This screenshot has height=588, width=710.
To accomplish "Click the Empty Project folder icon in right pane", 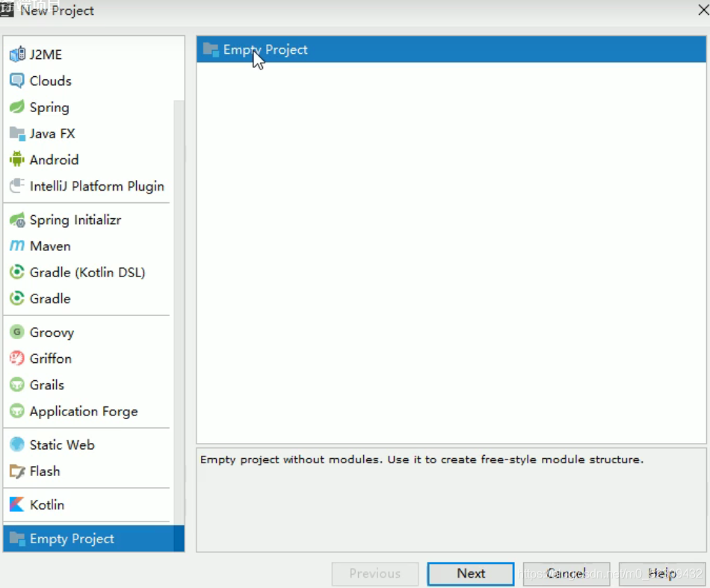I will pos(211,49).
